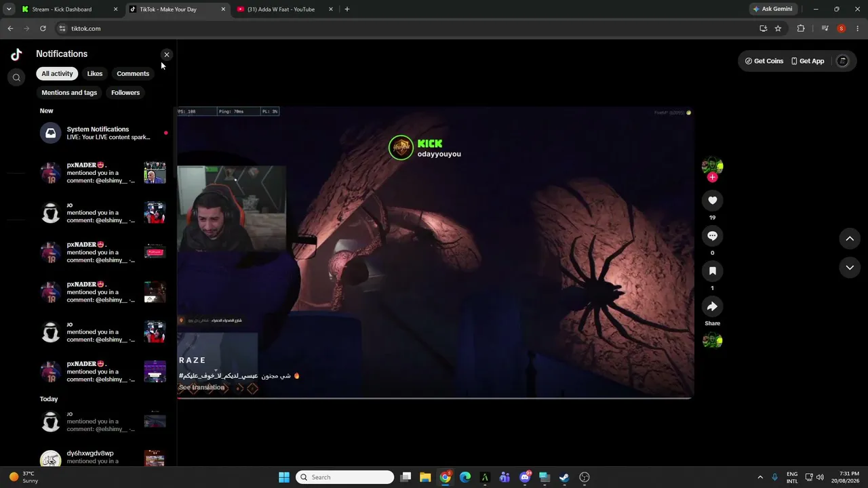868x488 pixels.
Task: Open the weather widget showing 37°C
Action: [24, 477]
